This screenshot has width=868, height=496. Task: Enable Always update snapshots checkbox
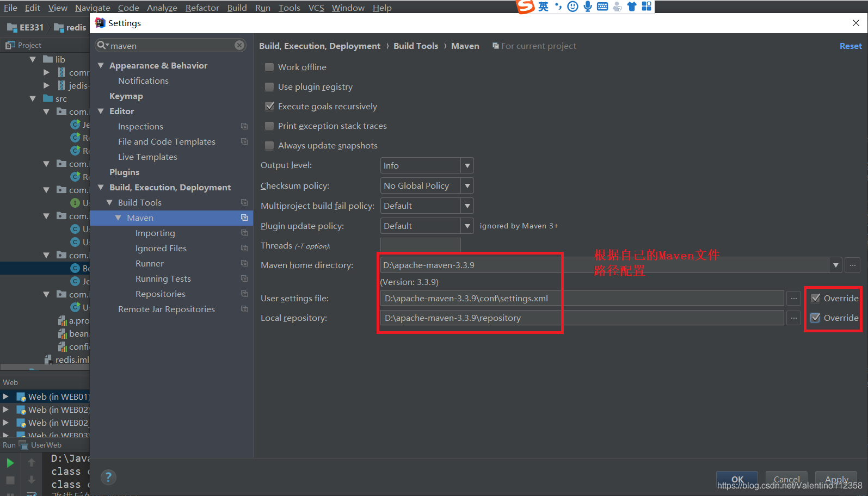(x=269, y=145)
